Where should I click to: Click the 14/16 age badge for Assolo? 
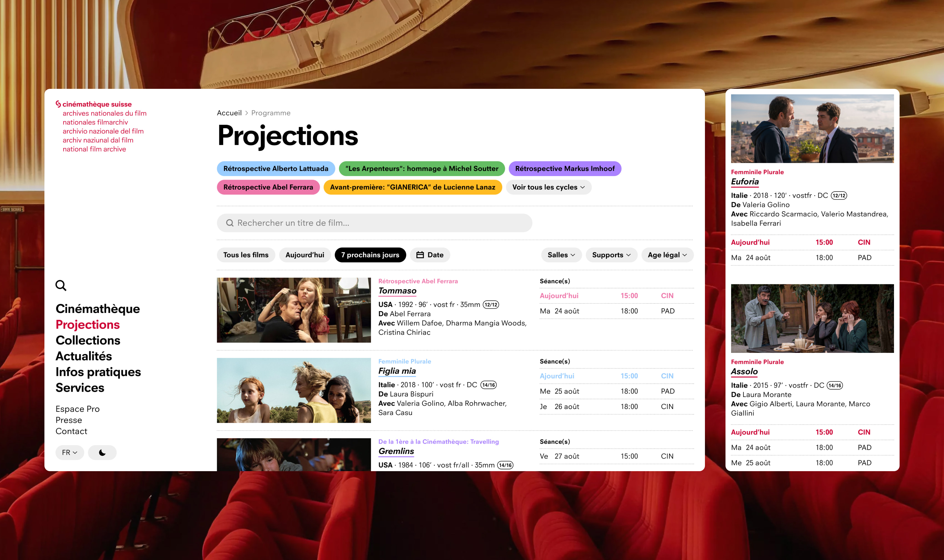[835, 386]
